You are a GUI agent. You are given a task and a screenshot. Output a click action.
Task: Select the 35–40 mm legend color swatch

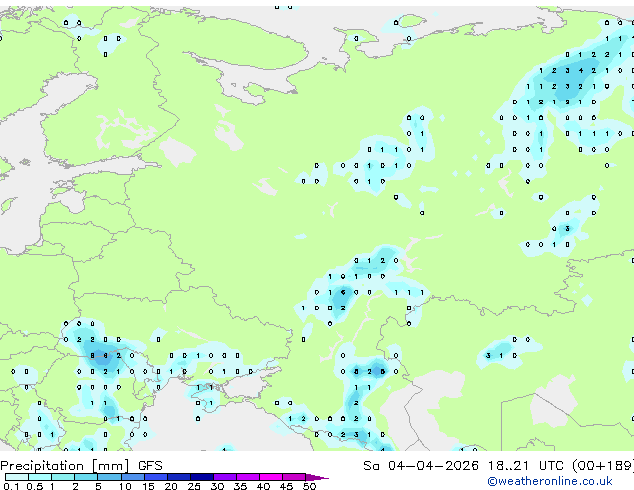(x=248, y=477)
